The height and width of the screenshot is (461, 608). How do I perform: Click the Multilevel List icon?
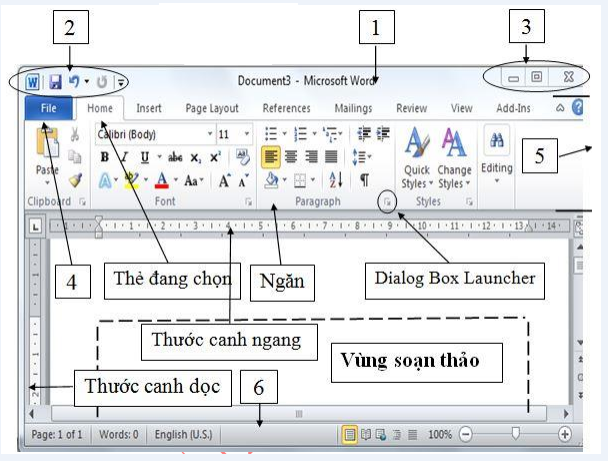point(330,134)
